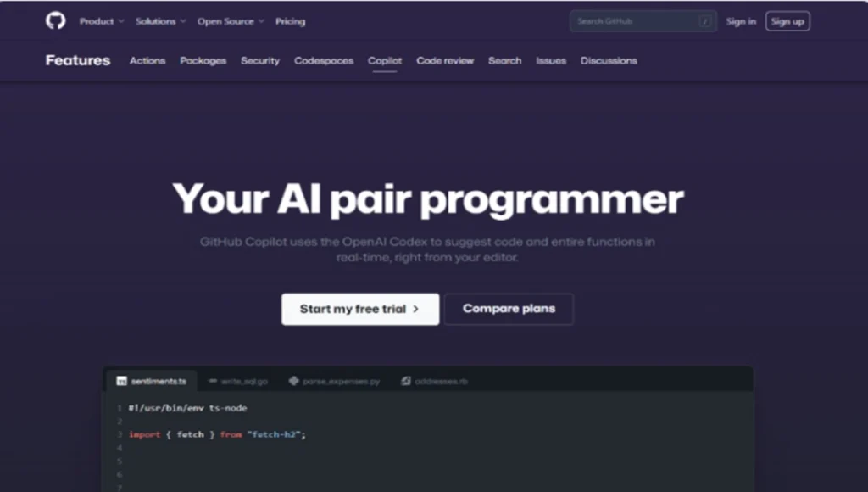
Task: Click the TypeScript icon on sentiments.ts tab
Action: [122, 381]
